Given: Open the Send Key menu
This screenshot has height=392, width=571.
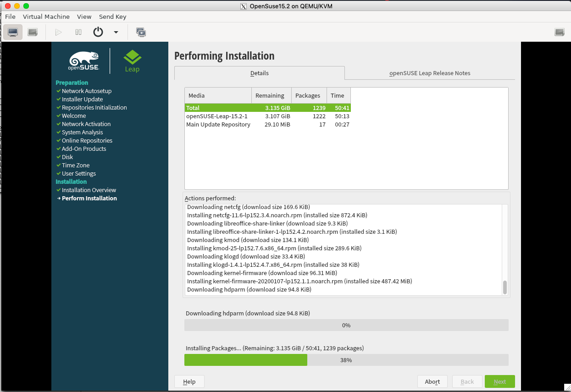Looking at the screenshot, I should click(x=112, y=17).
